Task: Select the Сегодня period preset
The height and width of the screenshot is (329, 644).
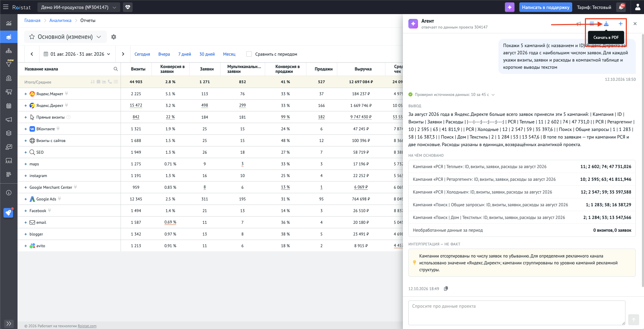Action: [142, 54]
